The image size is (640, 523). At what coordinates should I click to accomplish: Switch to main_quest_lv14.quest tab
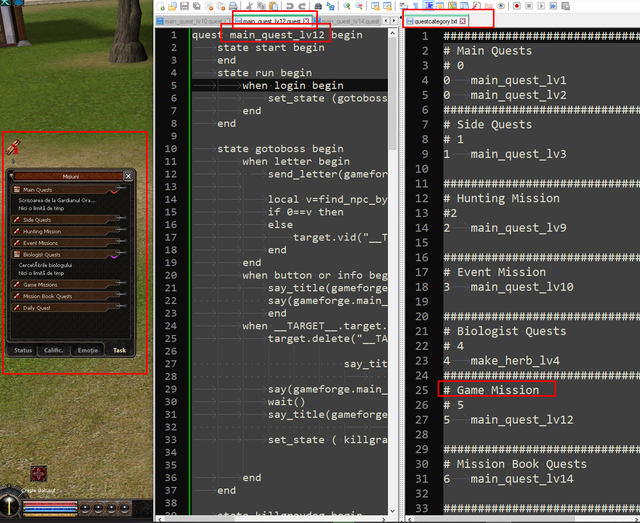click(349, 21)
